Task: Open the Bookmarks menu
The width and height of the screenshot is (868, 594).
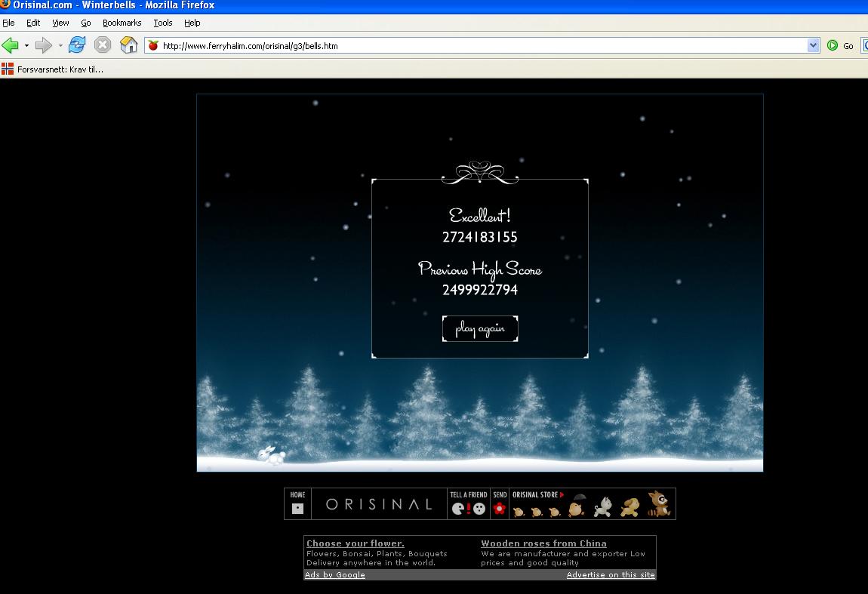Action: point(122,23)
